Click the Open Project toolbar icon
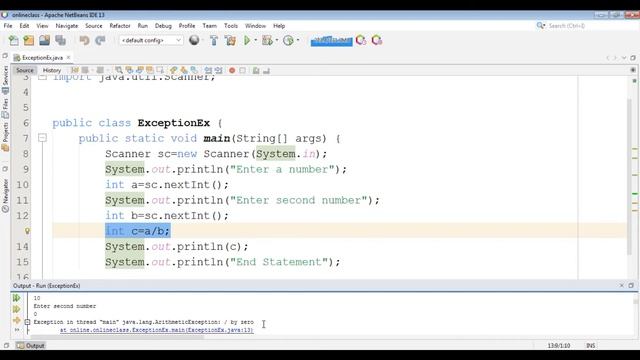 click(x=44, y=40)
